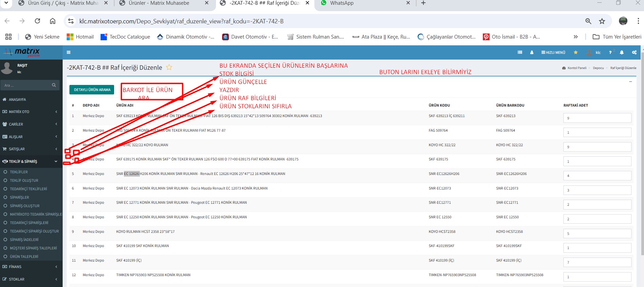
Task: Switch to the Ürünler browser tab
Action: (x=159, y=3)
